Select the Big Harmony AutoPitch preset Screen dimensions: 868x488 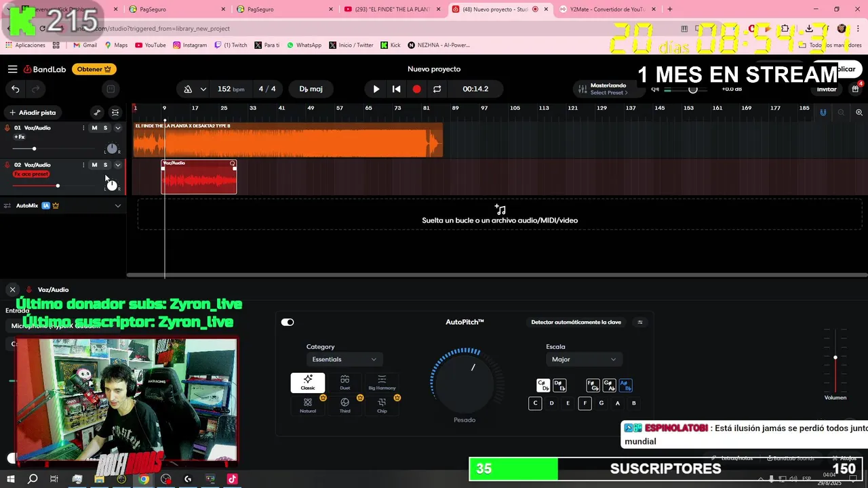[x=382, y=383]
